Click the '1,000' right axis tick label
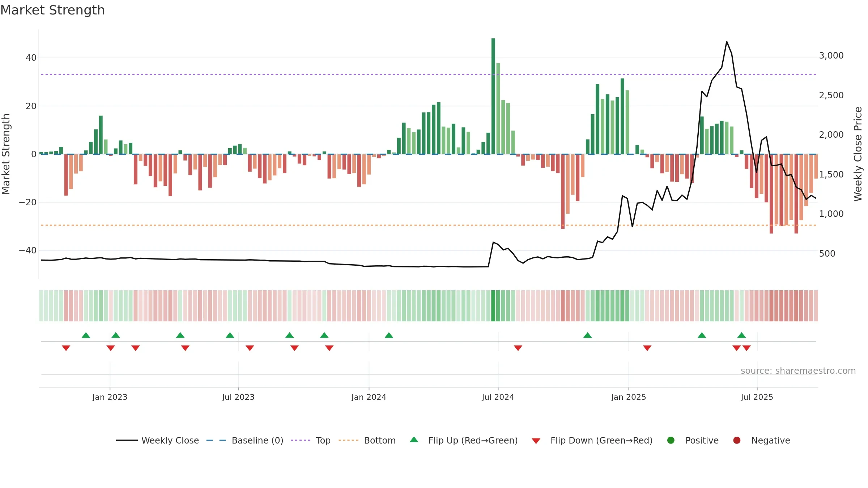The image size is (868, 488). click(x=831, y=214)
